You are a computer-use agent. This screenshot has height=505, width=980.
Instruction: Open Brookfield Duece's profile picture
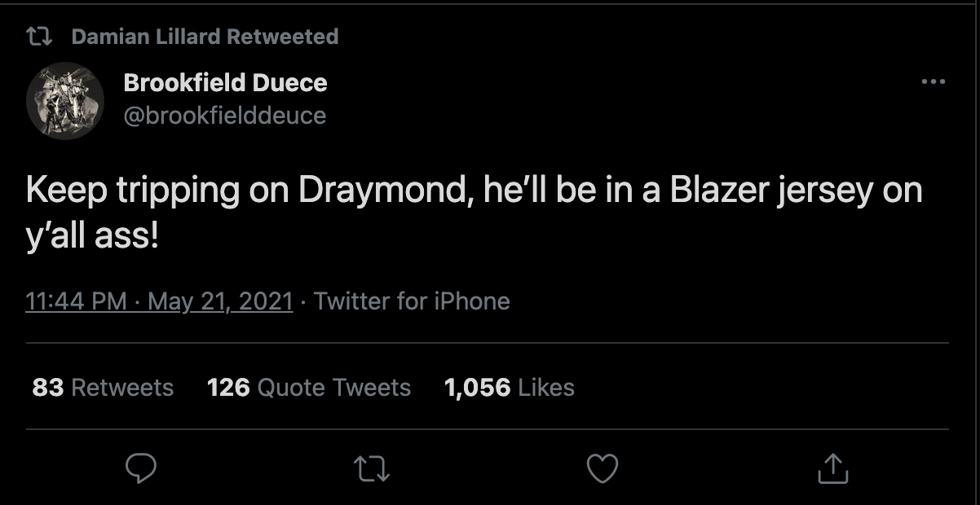65,100
